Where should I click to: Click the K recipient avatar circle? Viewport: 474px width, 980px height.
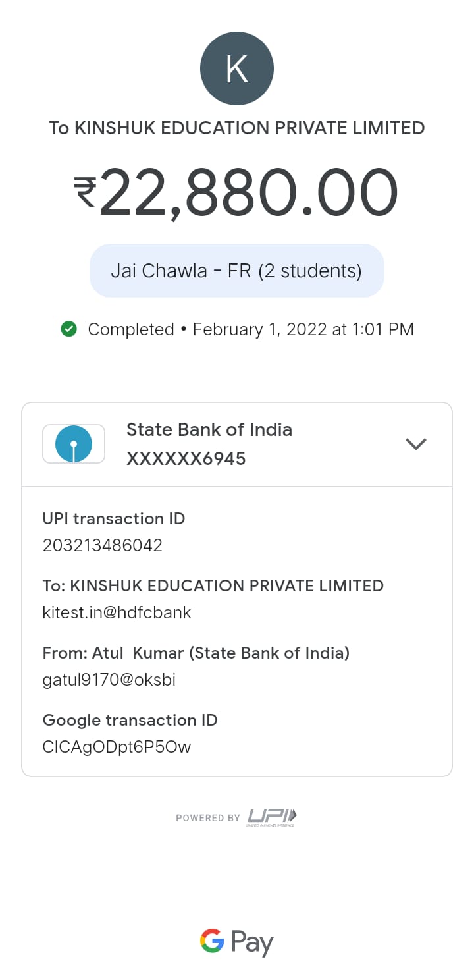[x=236, y=68]
